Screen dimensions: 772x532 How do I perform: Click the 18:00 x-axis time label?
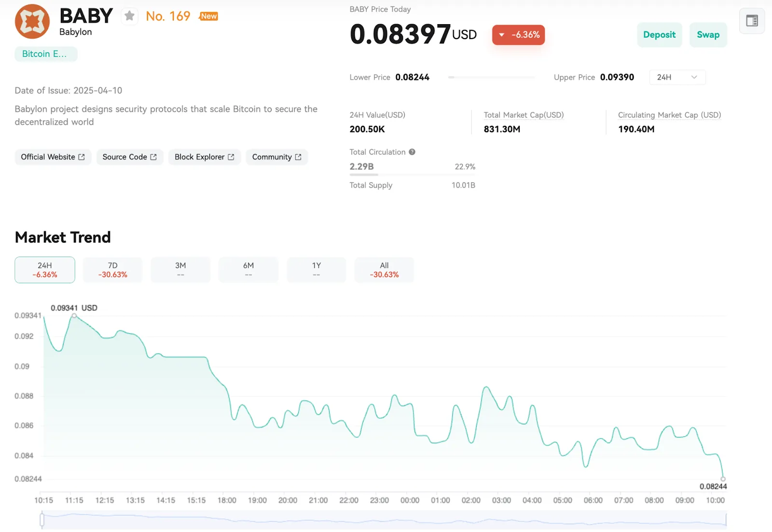[227, 500]
